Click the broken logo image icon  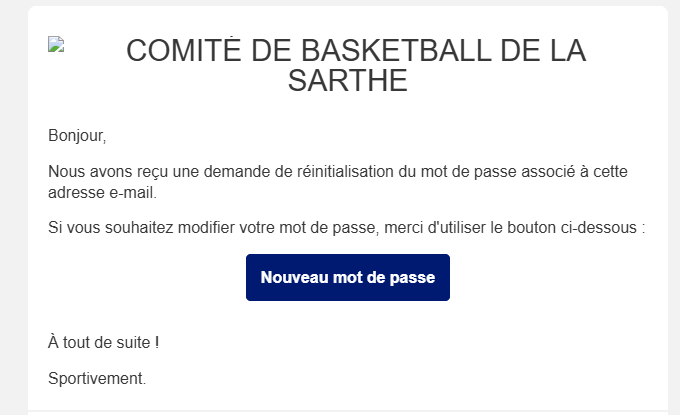(56, 45)
